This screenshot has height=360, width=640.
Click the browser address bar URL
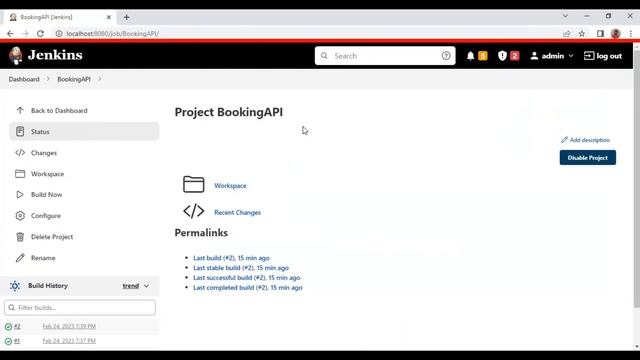[113, 33]
